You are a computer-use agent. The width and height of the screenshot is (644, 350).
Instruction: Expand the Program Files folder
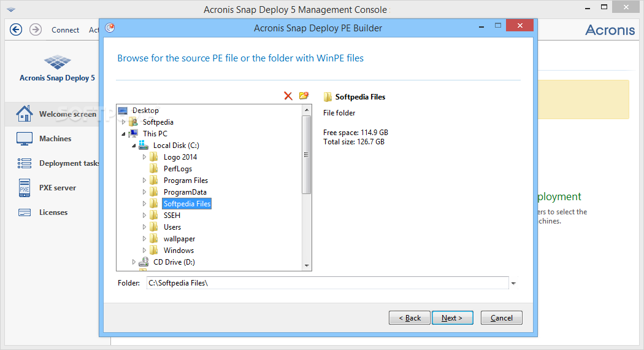[144, 181]
